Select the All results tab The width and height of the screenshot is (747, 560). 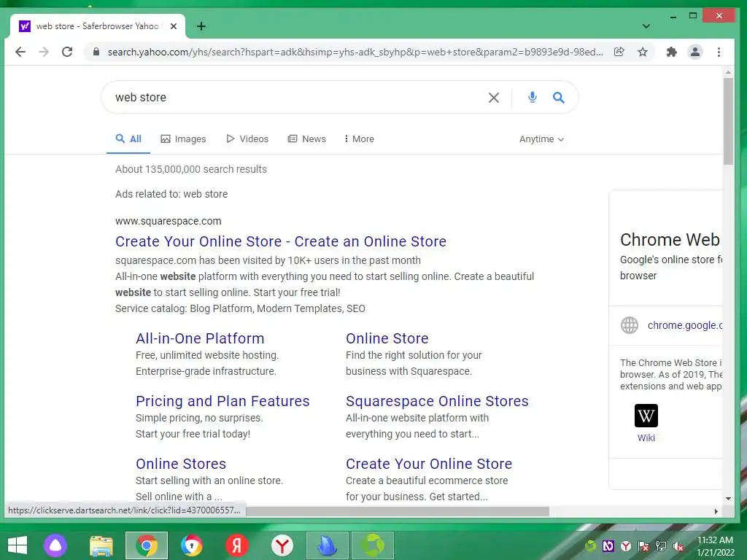click(128, 139)
